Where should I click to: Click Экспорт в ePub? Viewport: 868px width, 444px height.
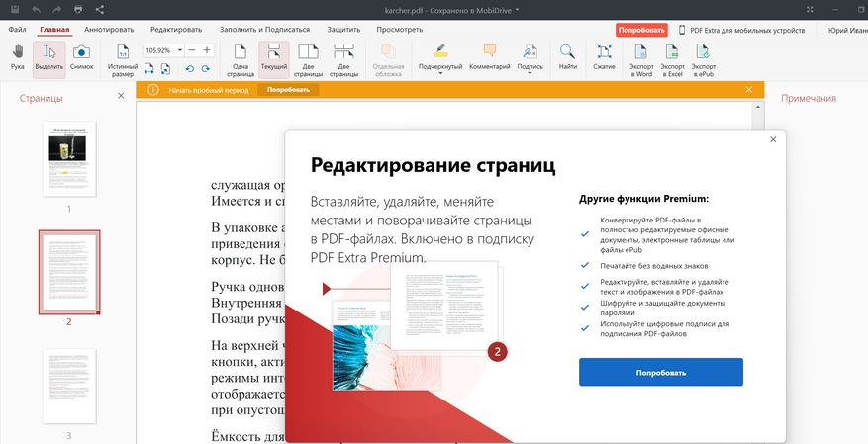(703, 59)
